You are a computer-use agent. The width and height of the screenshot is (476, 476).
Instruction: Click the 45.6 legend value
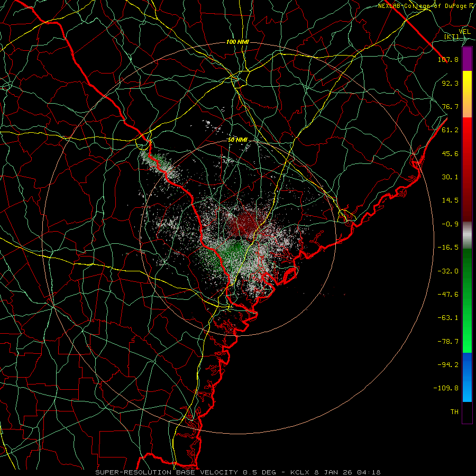click(x=450, y=153)
